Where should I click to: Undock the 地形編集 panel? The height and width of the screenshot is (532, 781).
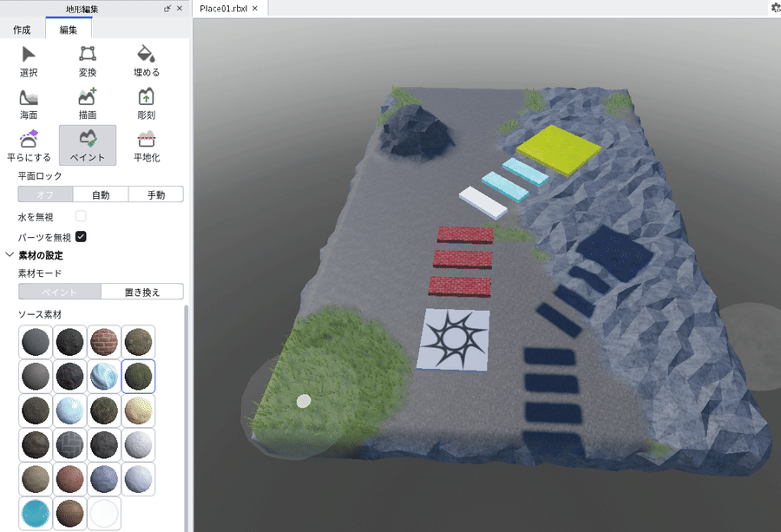point(167,9)
